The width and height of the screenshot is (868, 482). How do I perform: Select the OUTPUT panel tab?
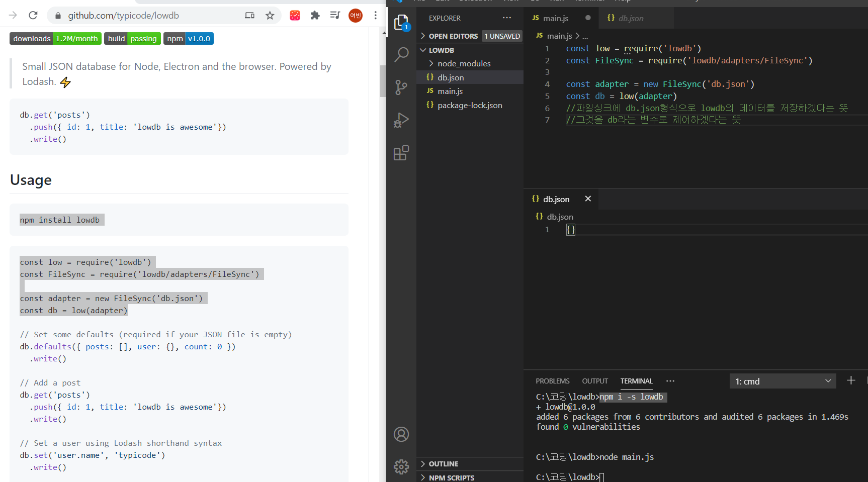coord(595,381)
